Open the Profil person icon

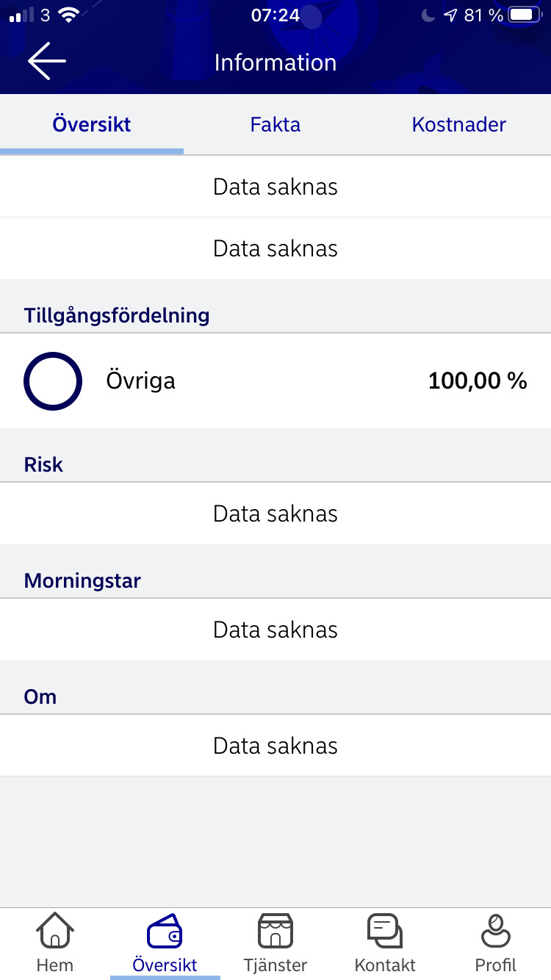point(496,932)
